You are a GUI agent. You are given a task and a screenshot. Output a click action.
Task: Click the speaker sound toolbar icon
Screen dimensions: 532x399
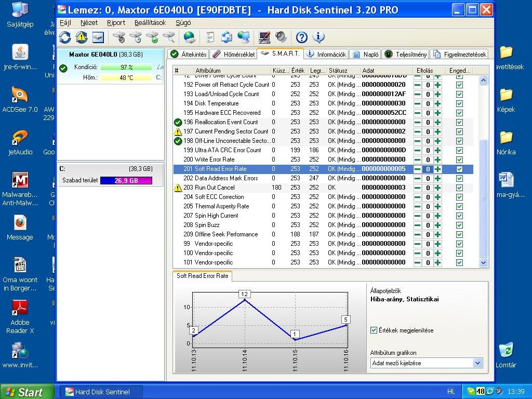pyautogui.click(x=281, y=37)
